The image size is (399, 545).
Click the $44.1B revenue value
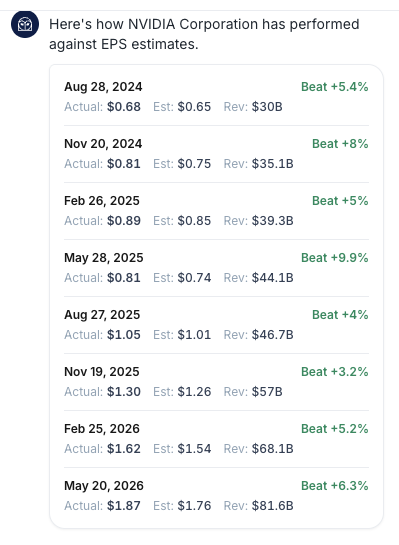[x=272, y=278]
